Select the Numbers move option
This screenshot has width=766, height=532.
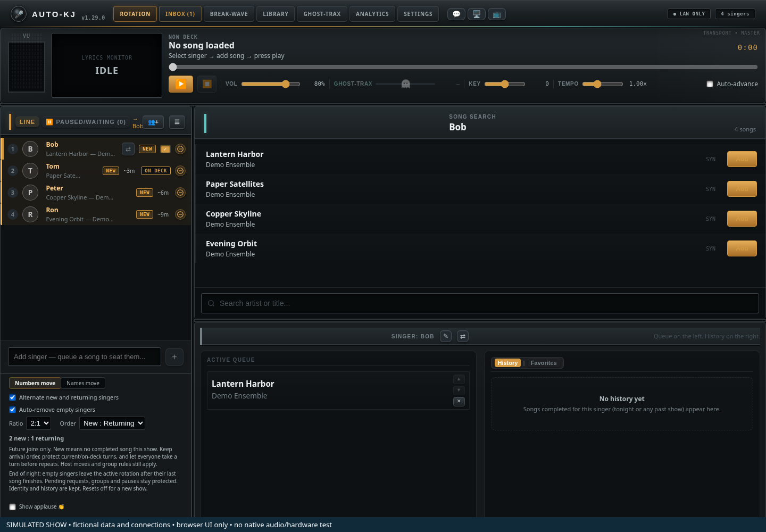[x=35, y=383]
